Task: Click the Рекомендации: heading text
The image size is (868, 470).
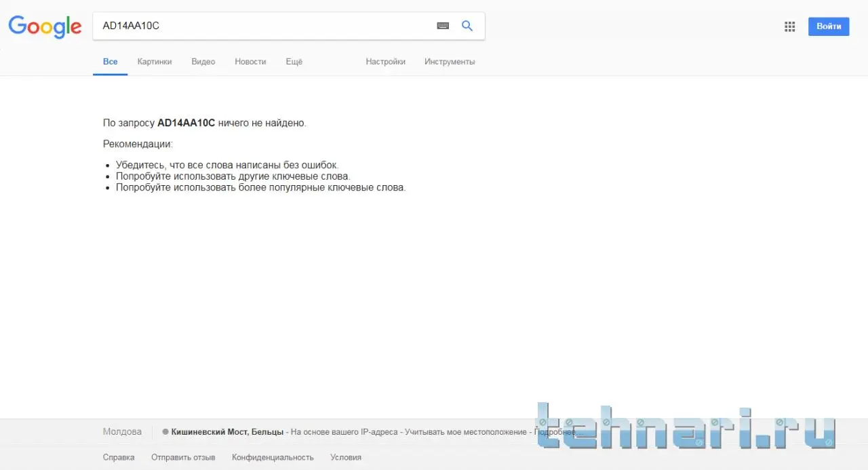Action: pos(138,144)
